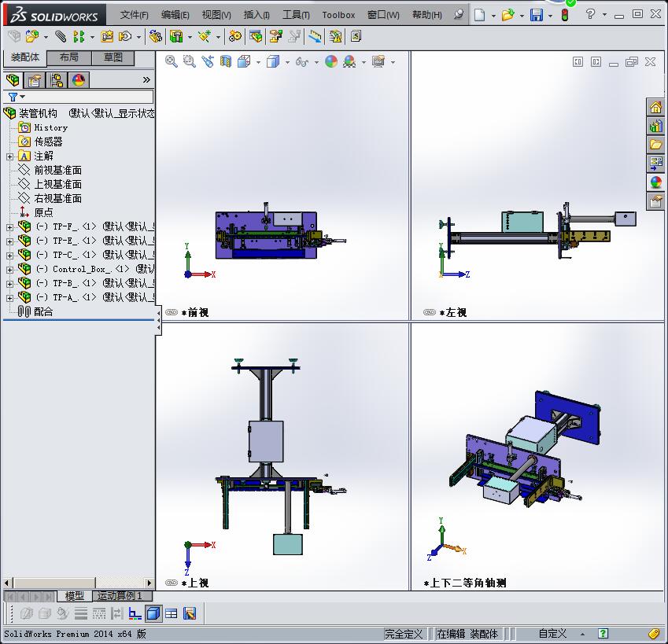Screen dimensions: 668x644
Task: Open File Explorer folder icon in task pane
Action: click(x=655, y=145)
